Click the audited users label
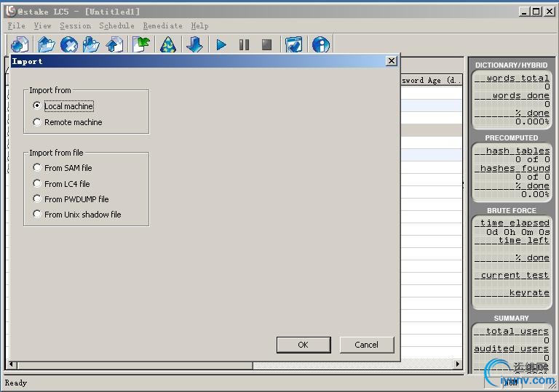Image resolution: width=559 pixels, height=392 pixels. click(x=511, y=348)
